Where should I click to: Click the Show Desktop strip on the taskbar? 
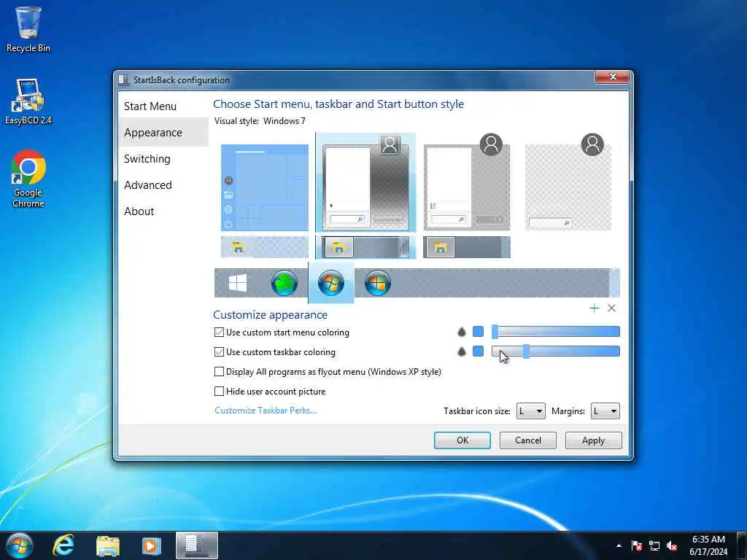tap(742, 545)
